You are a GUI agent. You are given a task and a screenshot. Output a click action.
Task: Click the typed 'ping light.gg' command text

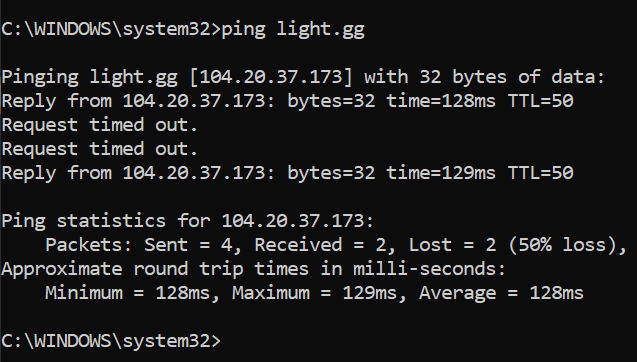click(x=293, y=30)
